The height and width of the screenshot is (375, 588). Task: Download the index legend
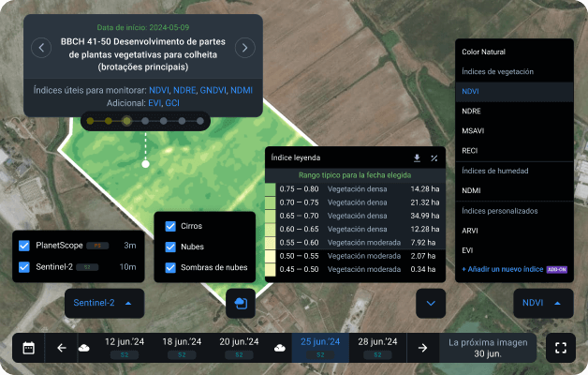[x=417, y=158]
